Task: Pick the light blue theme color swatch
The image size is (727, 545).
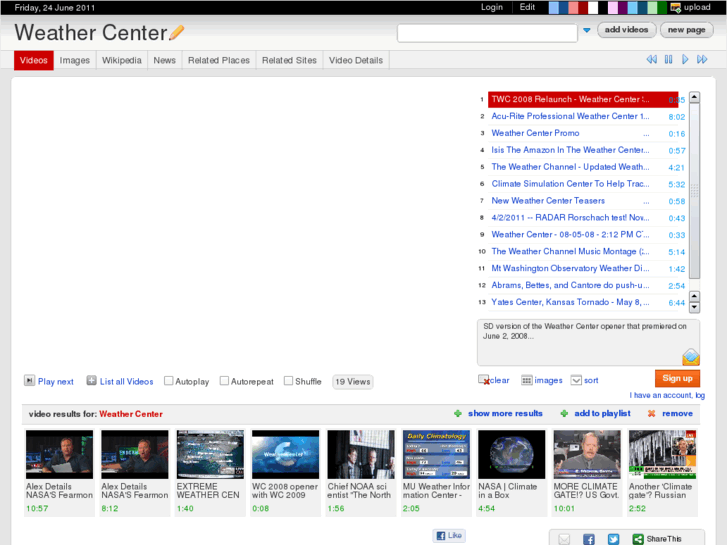Action: pos(554,8)
